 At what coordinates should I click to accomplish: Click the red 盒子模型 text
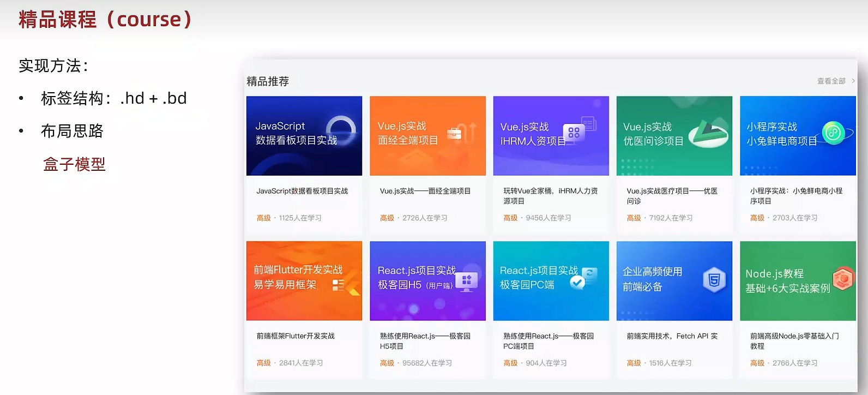pos(74,164)
